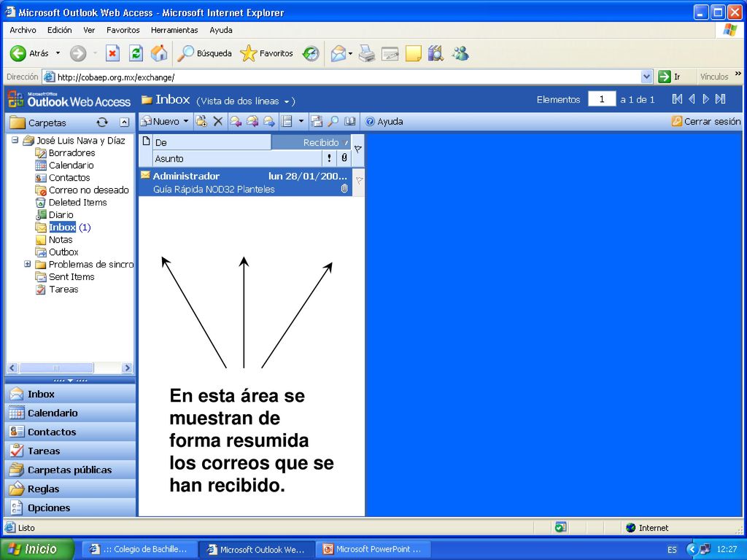
Task: Click the Ir go button
Action: (670, 77)
